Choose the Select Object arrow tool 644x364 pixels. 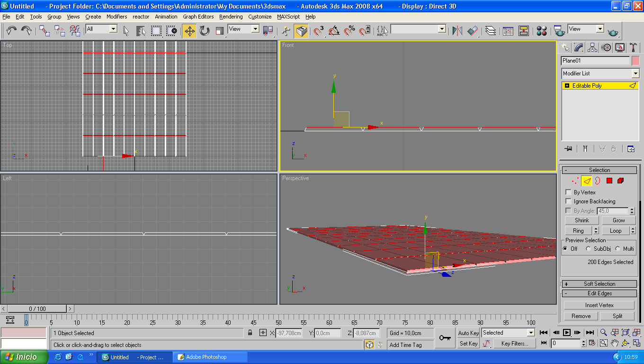coord(126,31)
